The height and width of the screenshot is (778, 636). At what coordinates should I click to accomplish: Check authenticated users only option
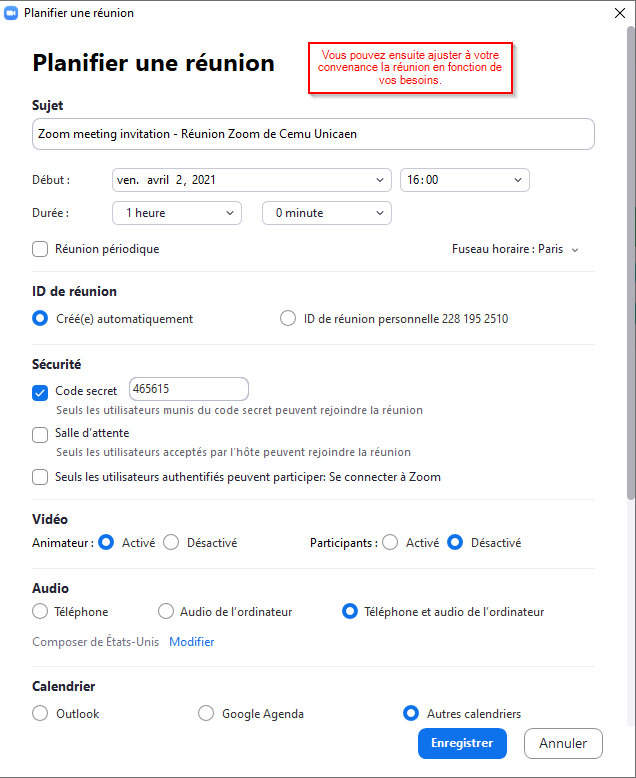coord(40,477)
